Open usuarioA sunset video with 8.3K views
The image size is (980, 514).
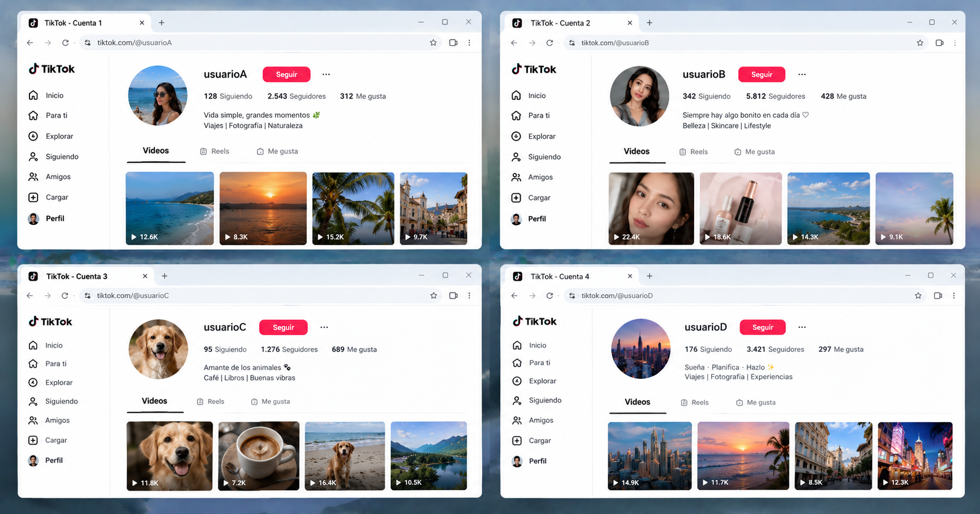(x=263, y=208)
